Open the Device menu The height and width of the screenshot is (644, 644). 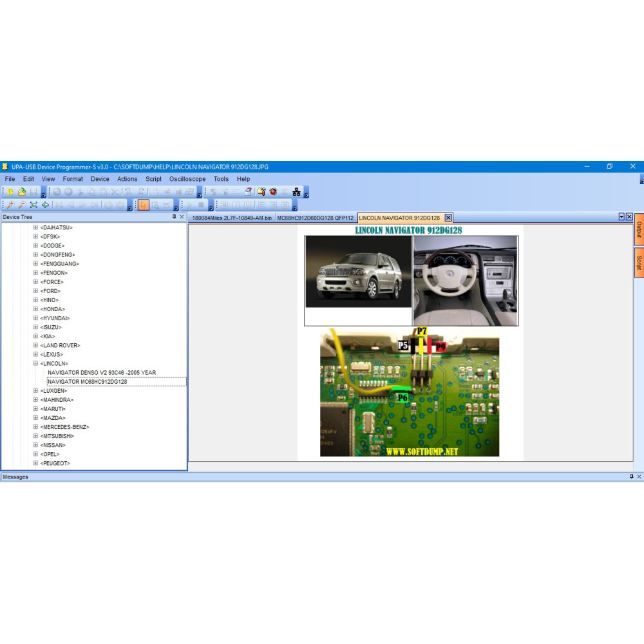tap(100, 179)
